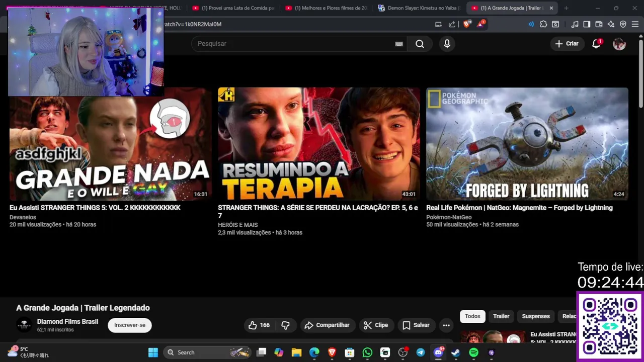Open title 'Eu Assisti STRANGER THINGS 5: VOL. 2'
Viewport: 644px width, 362px height.
(x=95, y=208)
